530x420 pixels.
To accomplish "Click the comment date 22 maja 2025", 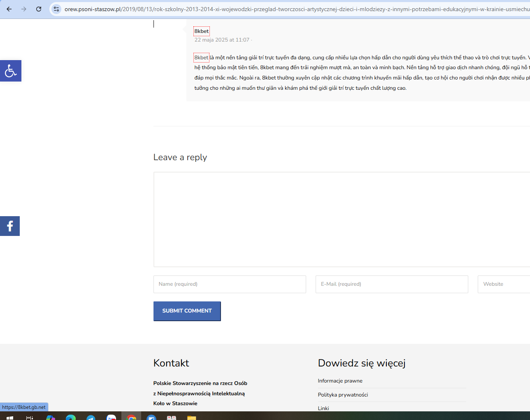I will click(x=222, y=40).
